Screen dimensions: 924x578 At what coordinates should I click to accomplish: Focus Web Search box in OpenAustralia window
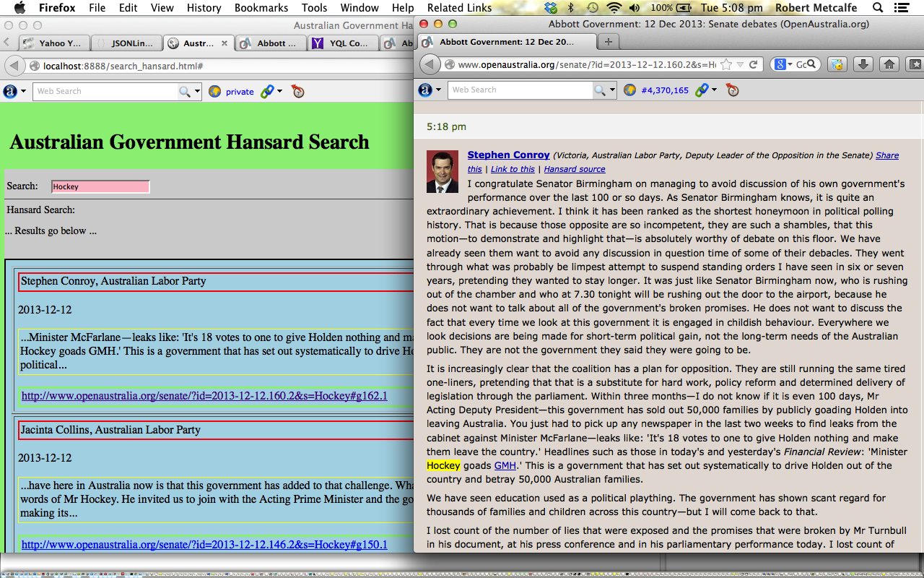pos(520,90)
